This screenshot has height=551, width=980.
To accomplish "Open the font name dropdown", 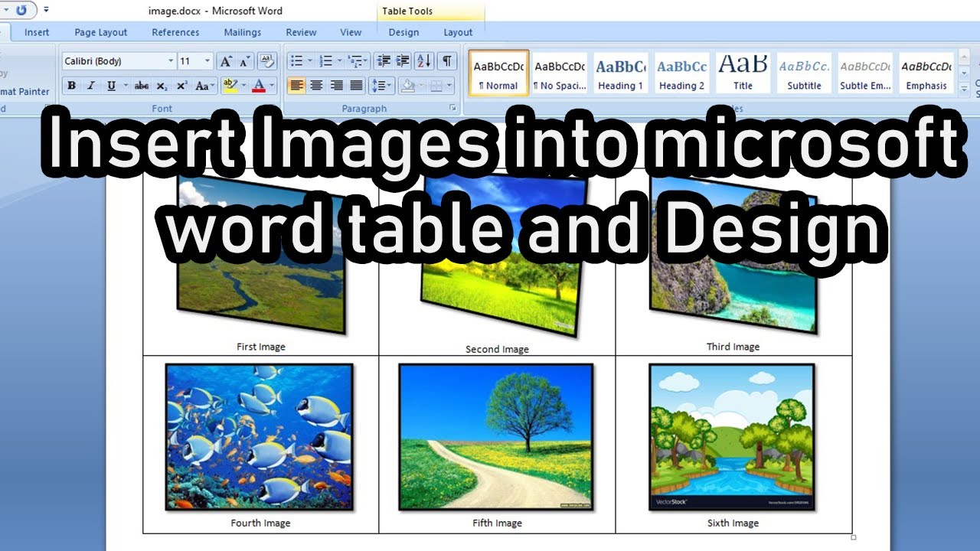I will tap(171, 61).
